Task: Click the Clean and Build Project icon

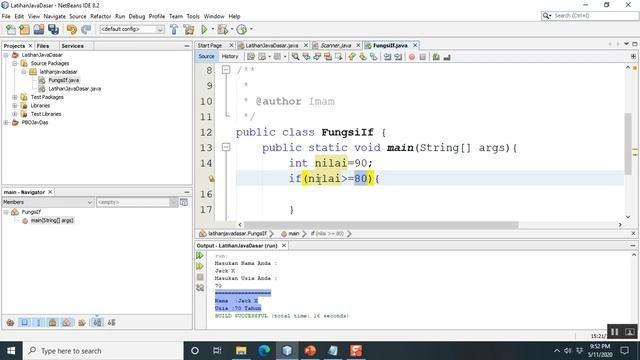Action: (189, 29)
